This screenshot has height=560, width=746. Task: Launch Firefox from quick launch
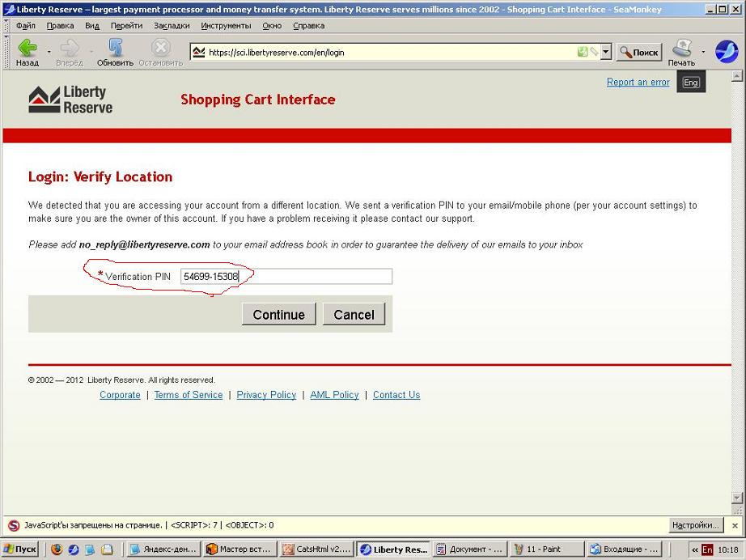click(x=57, y=549)
